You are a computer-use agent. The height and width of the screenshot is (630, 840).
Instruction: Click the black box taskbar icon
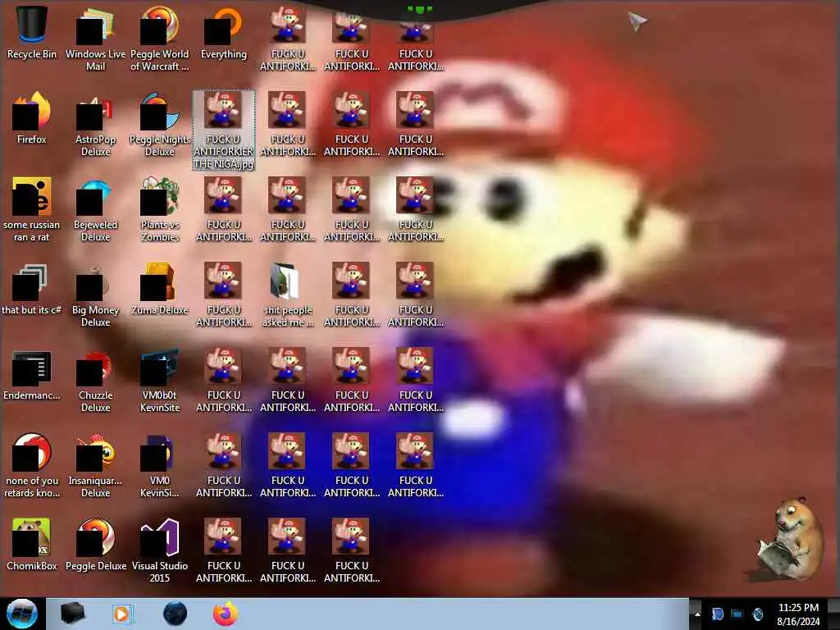tap(72, 614)
